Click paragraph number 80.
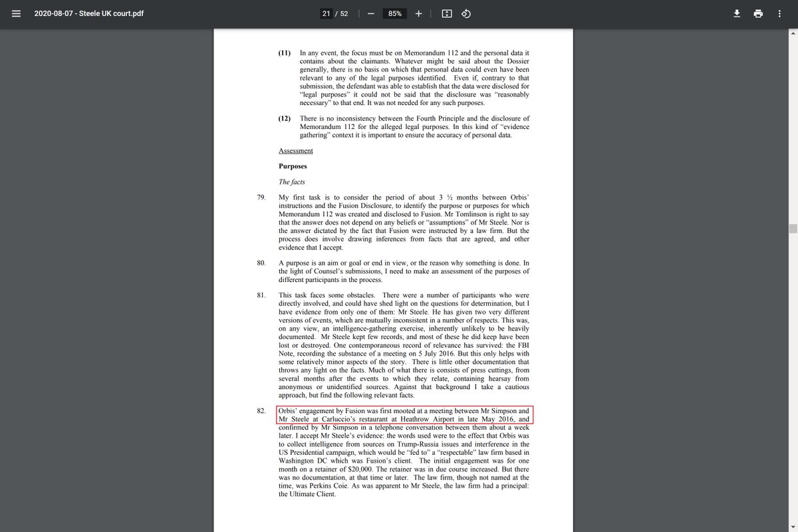Screen dimensions: 798x532 click(261, 263)
